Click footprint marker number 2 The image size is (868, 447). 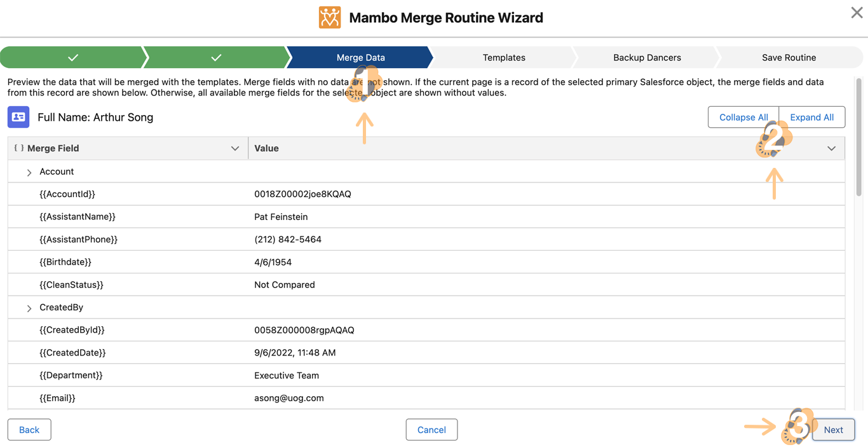point(773,139)
